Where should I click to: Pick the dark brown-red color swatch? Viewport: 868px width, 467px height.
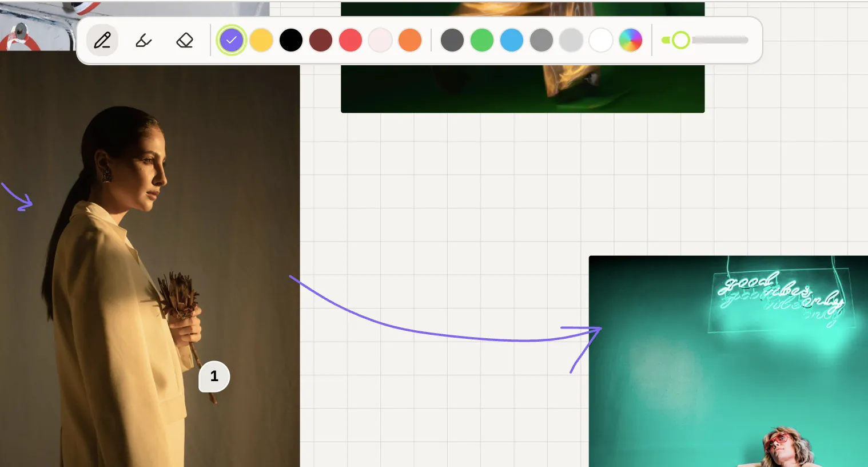(321, 40)
